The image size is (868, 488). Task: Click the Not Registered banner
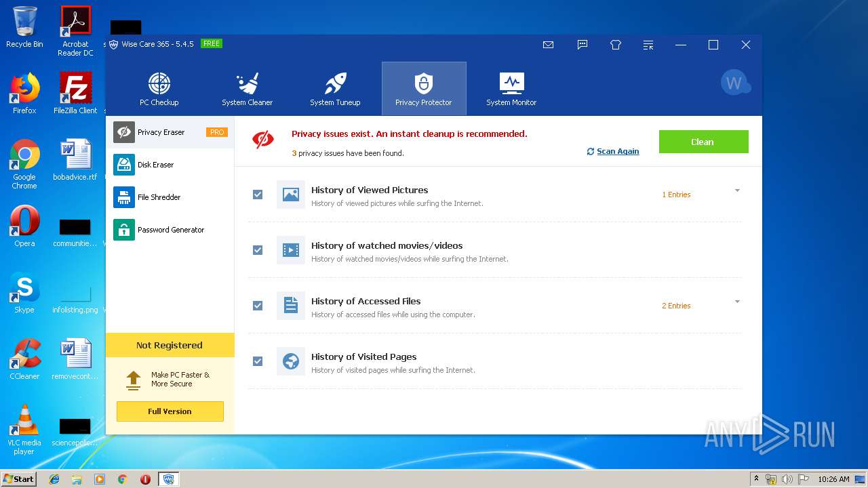click(170, 345)
